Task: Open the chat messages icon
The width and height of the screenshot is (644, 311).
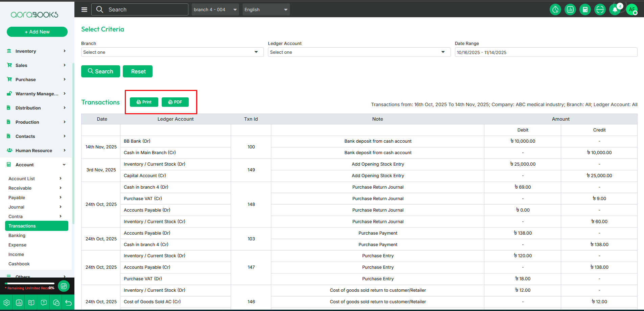Action: pyautogui.click(x=56, y=303)
